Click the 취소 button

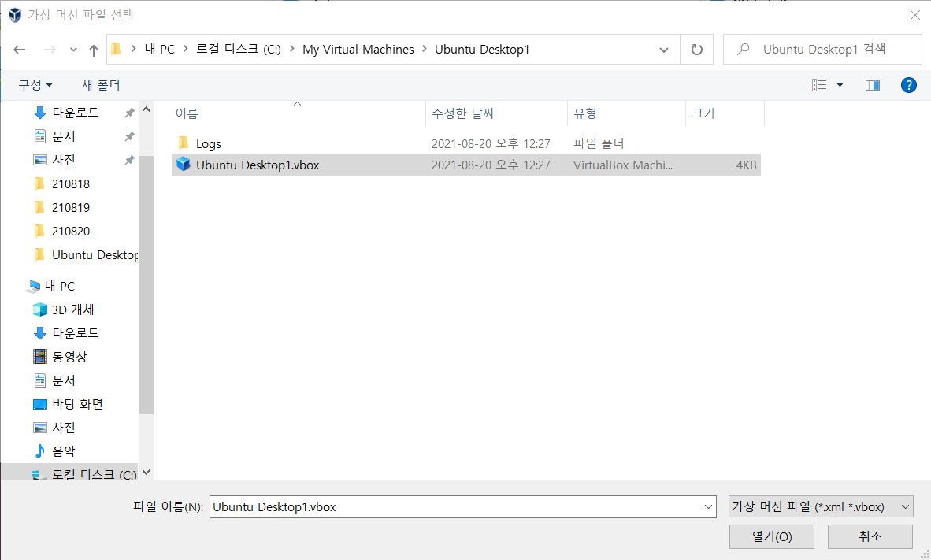870,537
